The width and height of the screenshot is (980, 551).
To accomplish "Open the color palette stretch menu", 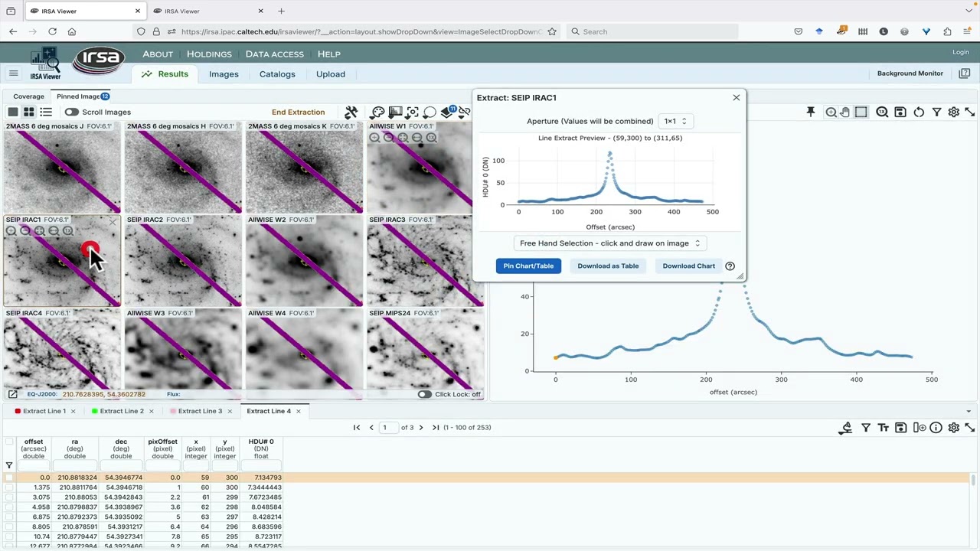I will pos(377,112).
